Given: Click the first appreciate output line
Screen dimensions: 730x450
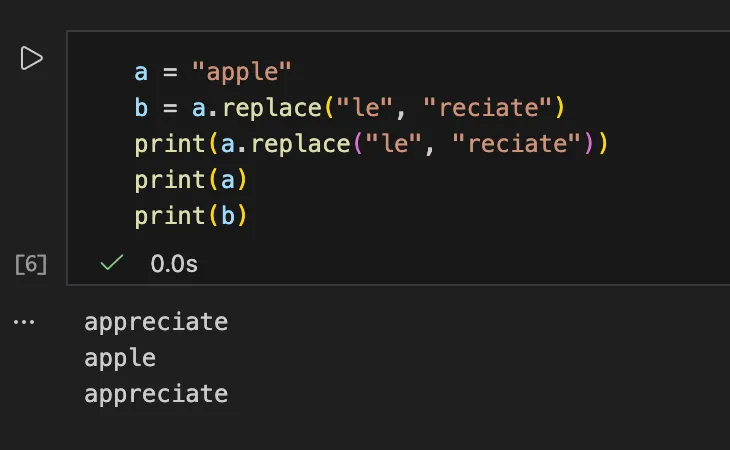Looking at the screenshot, I should pyautogui.click(x=156, y=322).
